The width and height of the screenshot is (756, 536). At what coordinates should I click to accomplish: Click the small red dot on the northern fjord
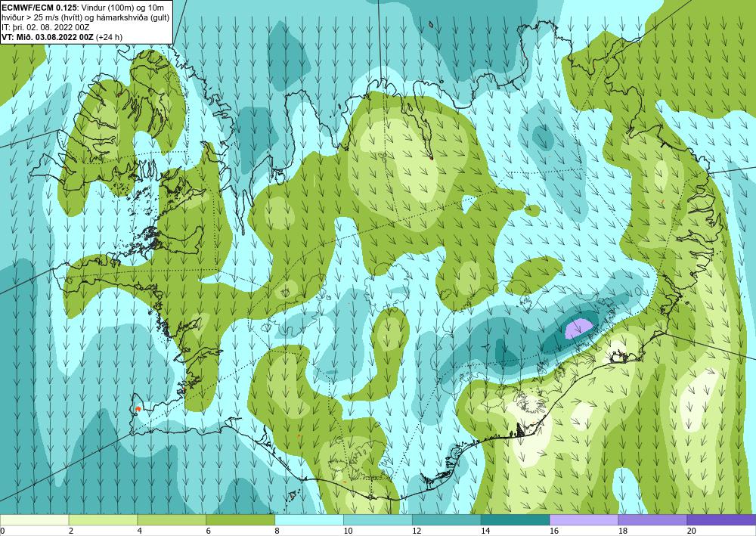(431, 157)
